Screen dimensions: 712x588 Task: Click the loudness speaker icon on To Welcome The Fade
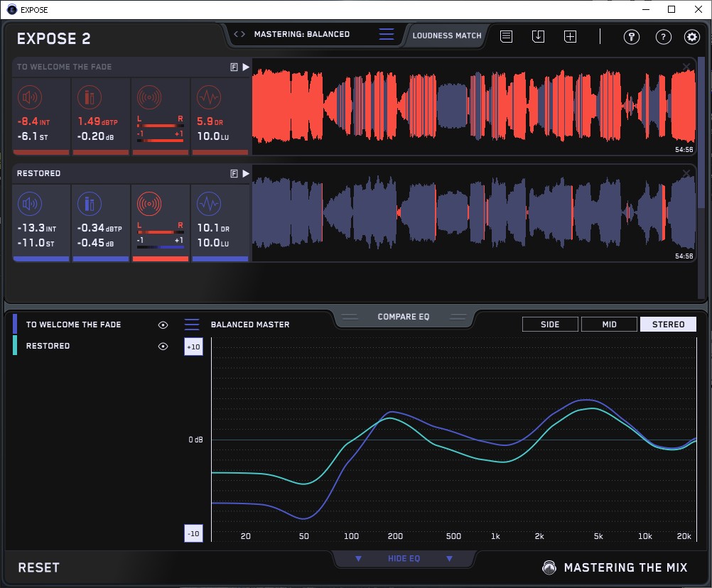pos(30,97)
